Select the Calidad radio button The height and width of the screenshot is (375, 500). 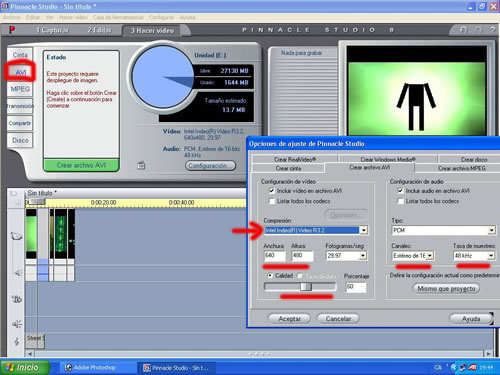pyautogui.click(x=270, y=275)
